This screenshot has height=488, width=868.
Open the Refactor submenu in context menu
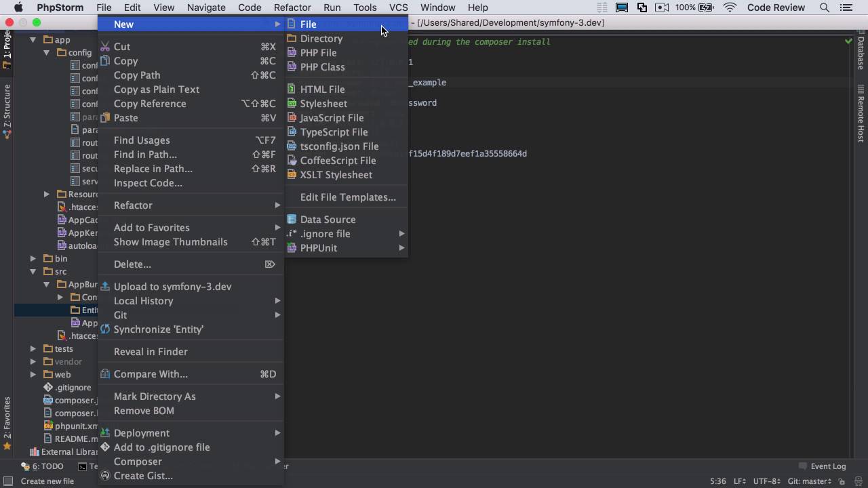pos(191,205)
